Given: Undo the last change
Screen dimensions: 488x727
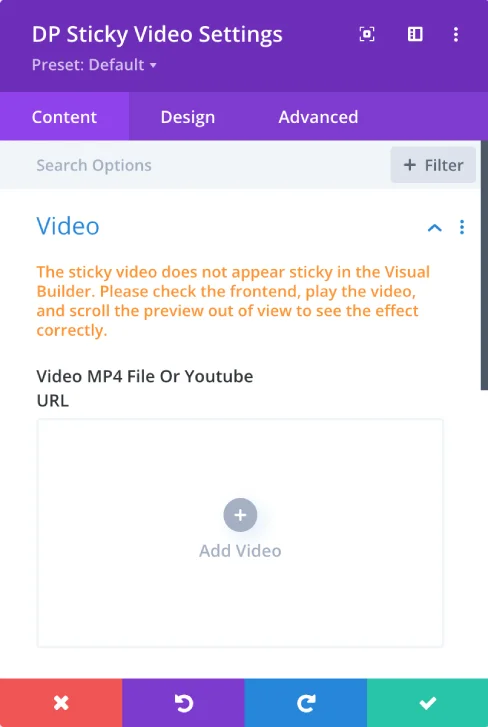Looking at the screenshot, I should (x=183, y=703).
